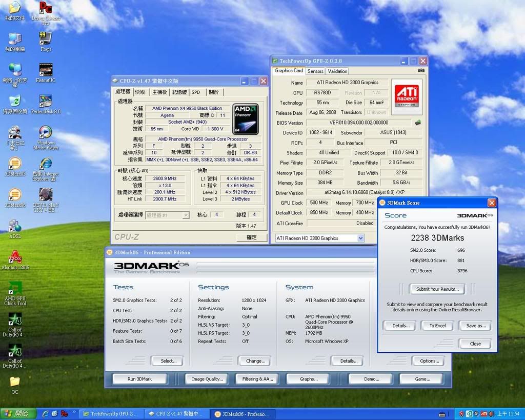Image resolution: width=525 pixels, height=420 pixels.
Task: Switch to the Sensors tab in GPU-Z
Action: (x=315, y=71)
